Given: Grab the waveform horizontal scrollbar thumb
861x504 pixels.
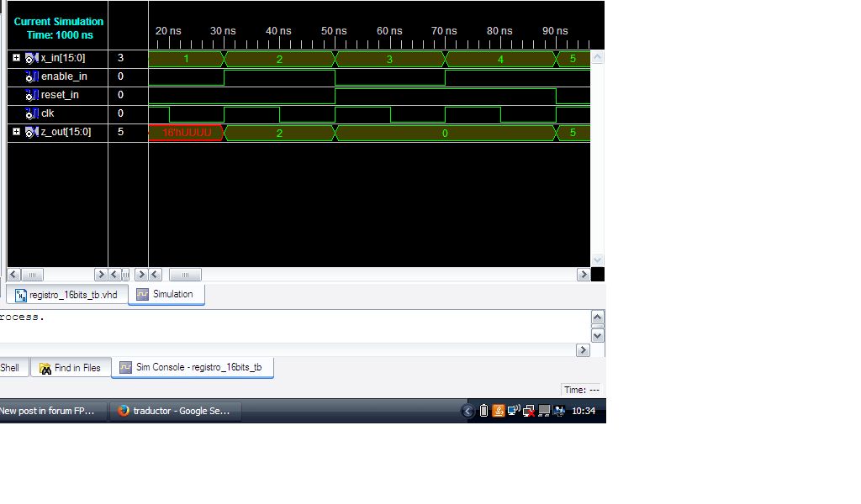Looking at the screenshot, I should tap(185, 274).
